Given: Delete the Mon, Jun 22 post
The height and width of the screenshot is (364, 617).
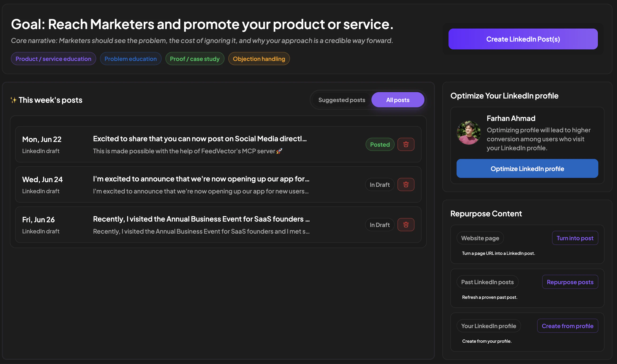Looking at the screenshot, I should tap(406, 144).
